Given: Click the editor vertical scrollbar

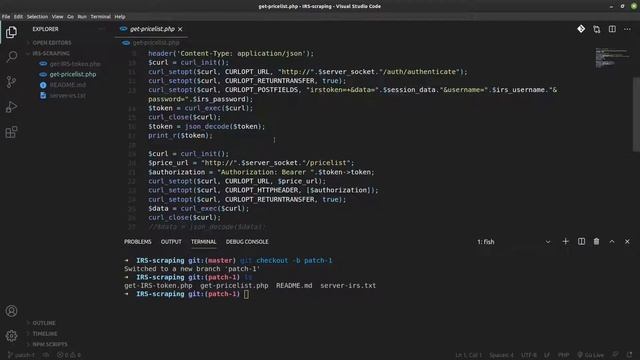Looking at the screenshot, I should (x=636, y=114).
